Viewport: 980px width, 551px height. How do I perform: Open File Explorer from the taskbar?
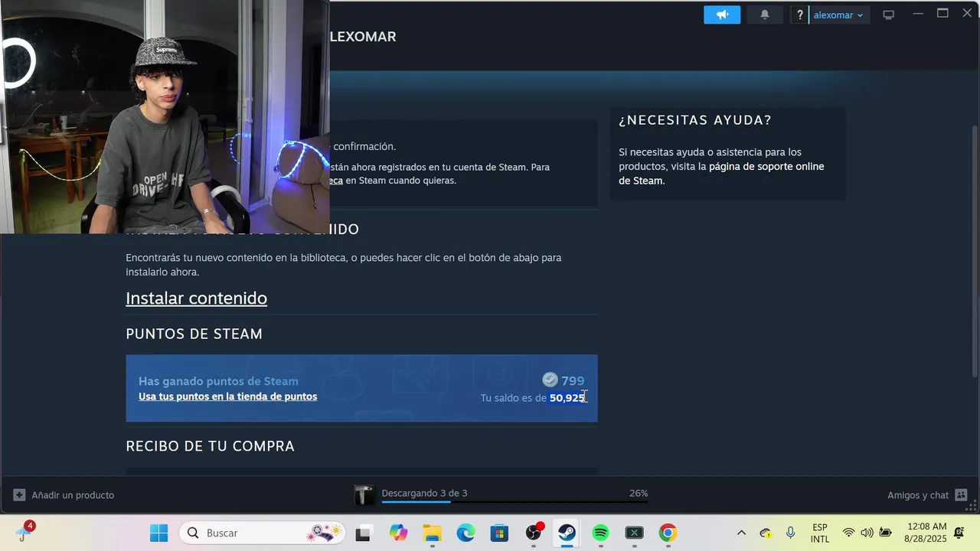pos(433,533)
